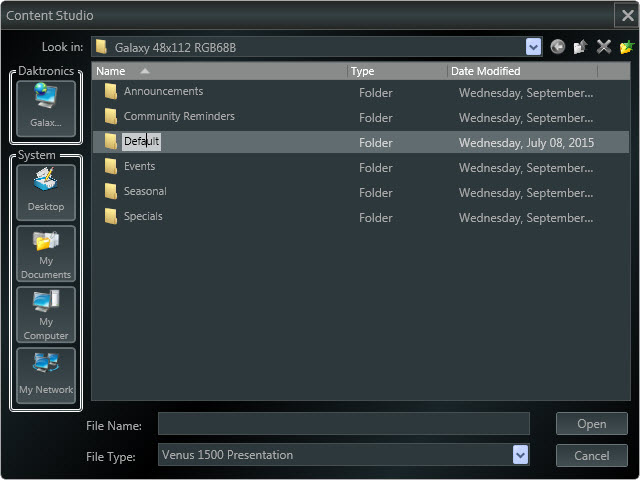640x480 pixels.
Task: Select the Seasonal folder name
Action: pyautogui.click(x=145, y=191)
